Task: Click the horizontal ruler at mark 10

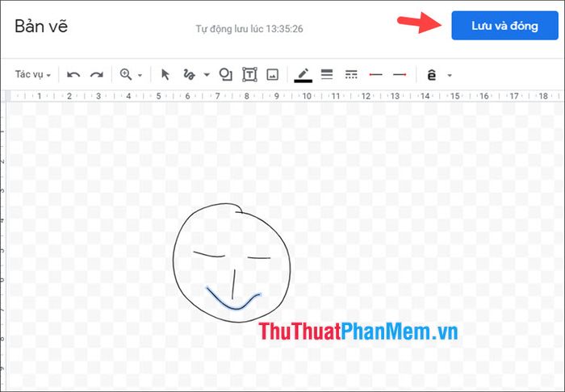Action: (307, 96)
